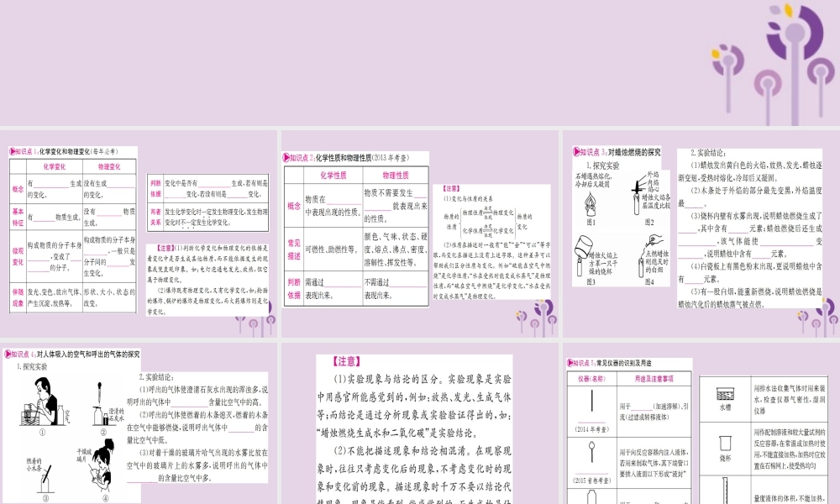
Task: Click the candle with wooden stick diagram 图2
Action: [x=634, y=200]
